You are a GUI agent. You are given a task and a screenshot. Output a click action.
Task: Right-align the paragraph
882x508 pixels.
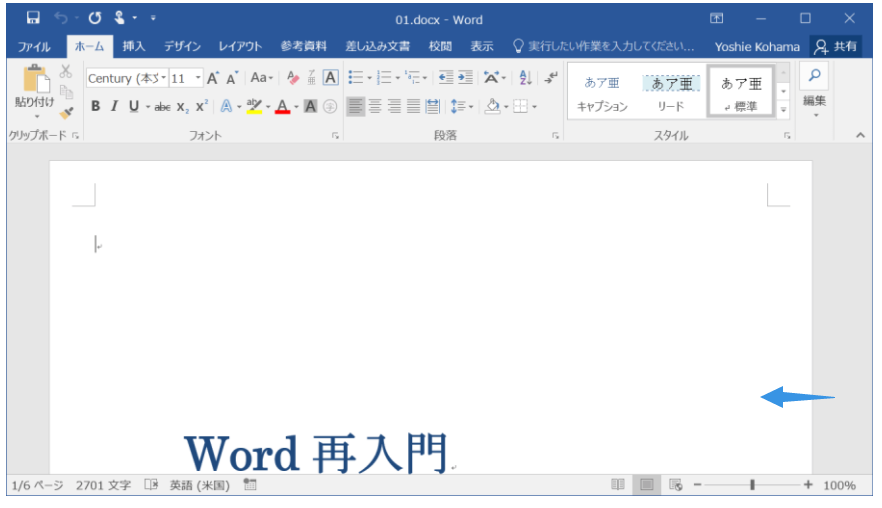tap(394, 106)
